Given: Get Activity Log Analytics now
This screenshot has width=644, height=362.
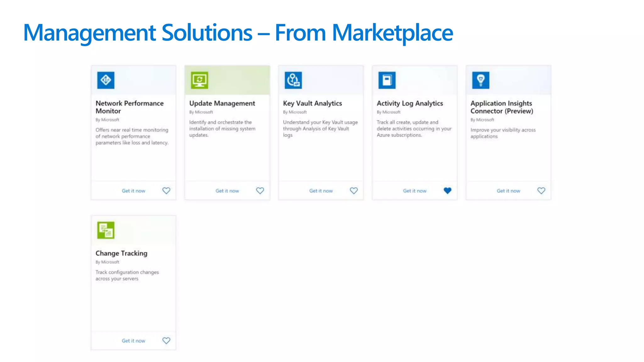Looking at the screenshot, I should pos(414,191).
